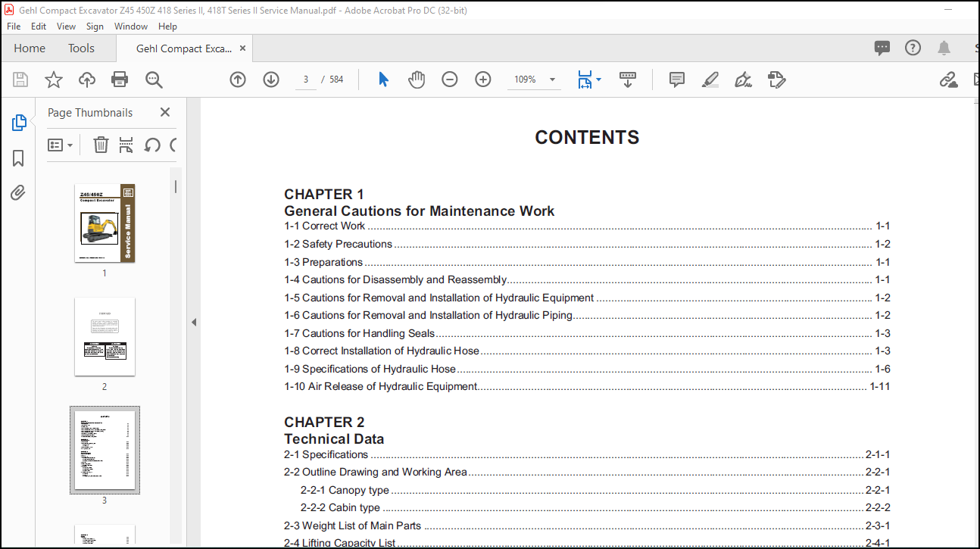Click the thumbnails panel scrollbar

[176, 186]
